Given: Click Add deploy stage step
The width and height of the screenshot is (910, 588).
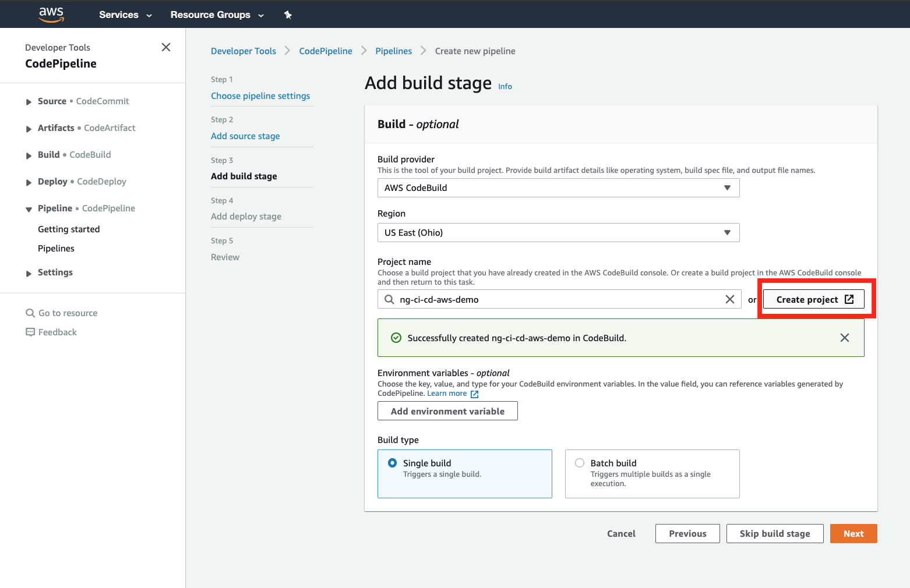Looking at the screenshot, I should tap(246, 217).
